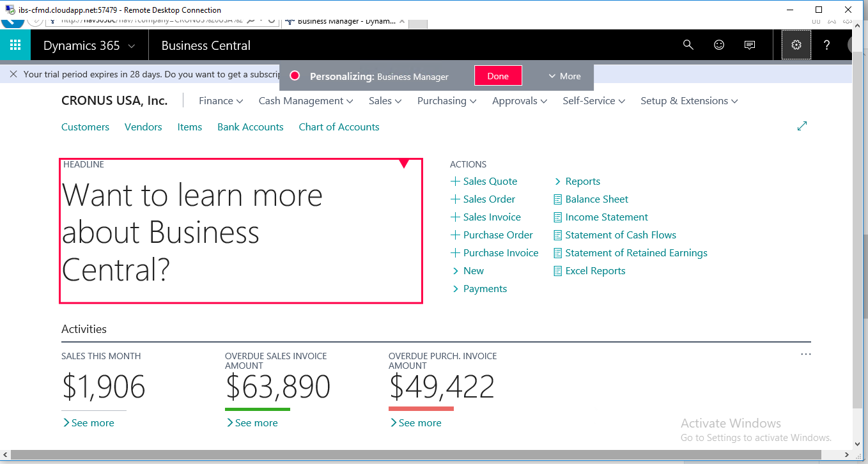
Task: Click the search magnifier icon
Action: point(688,45)
